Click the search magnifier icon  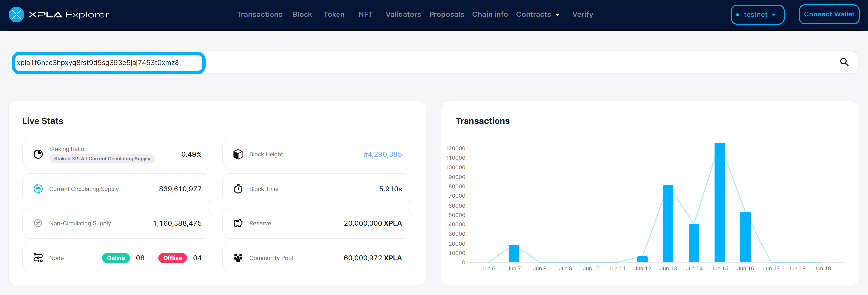pos(844,62)
